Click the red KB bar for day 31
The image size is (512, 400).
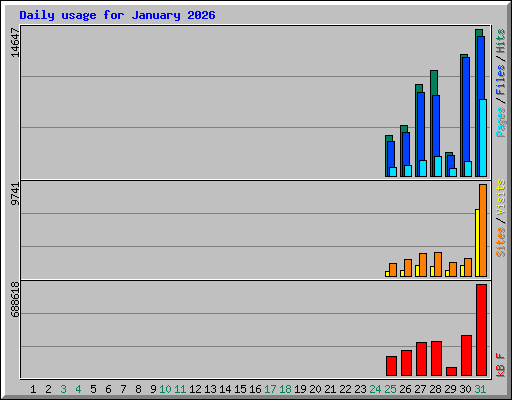(481, 330)
